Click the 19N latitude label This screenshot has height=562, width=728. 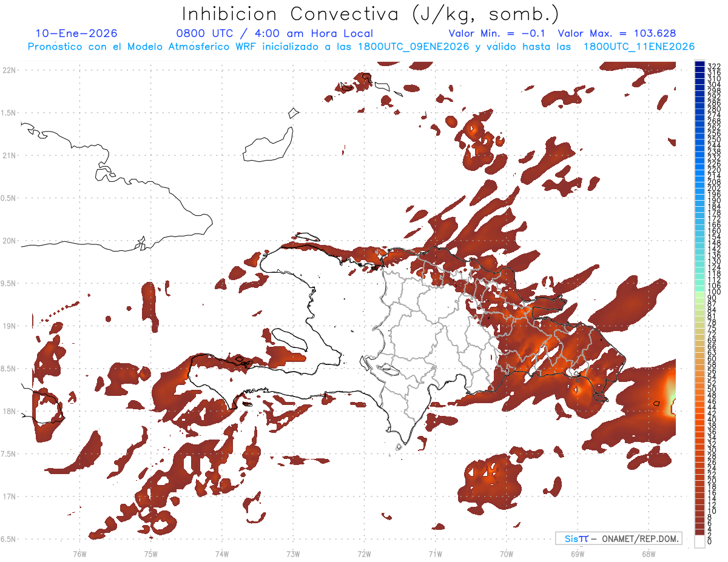pyautogui.click(x=9, y=326)
